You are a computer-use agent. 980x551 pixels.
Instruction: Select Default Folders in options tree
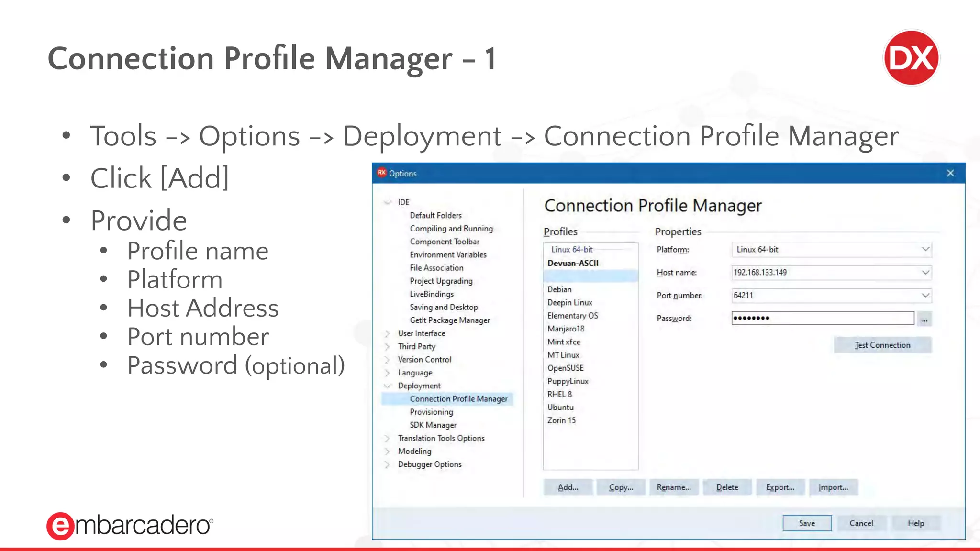point(436,216)
